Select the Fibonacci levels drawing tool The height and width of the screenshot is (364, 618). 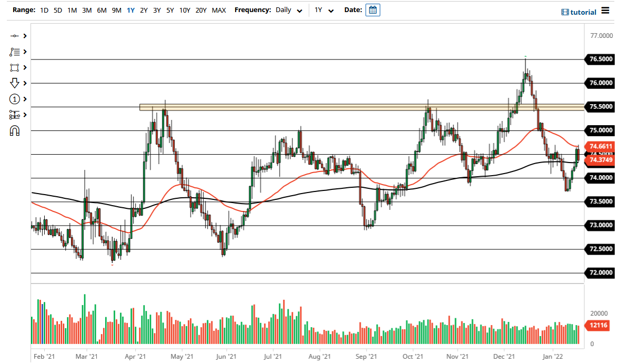tap(14, 52)
